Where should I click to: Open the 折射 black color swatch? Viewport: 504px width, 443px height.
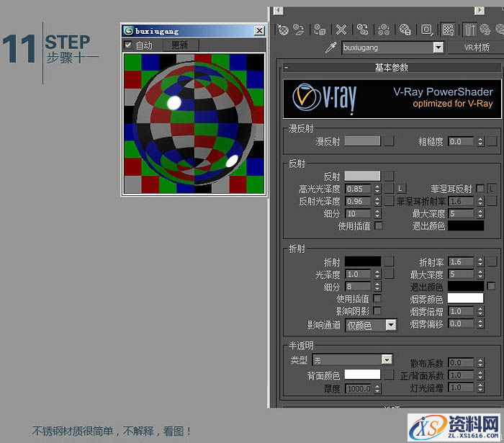pyautogui.click(x=362, y=261)
